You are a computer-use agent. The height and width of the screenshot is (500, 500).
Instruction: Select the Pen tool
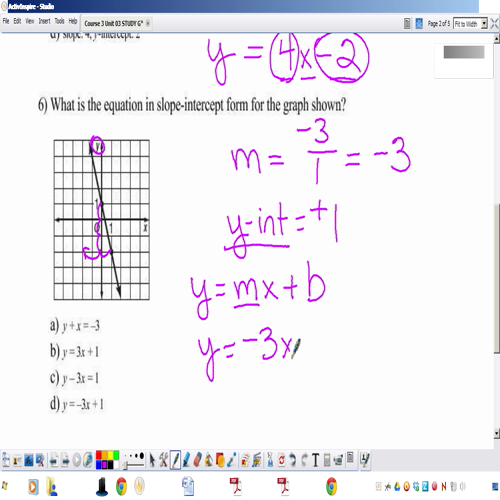click(x=175, y=460)
